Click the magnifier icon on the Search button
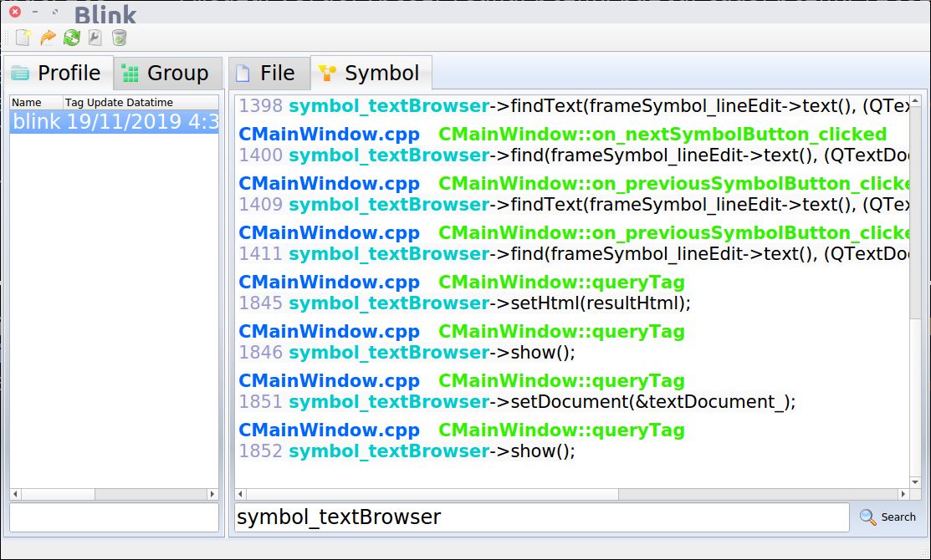The width and height of the screenshot is (931, 560). click(x=867, y=517)
